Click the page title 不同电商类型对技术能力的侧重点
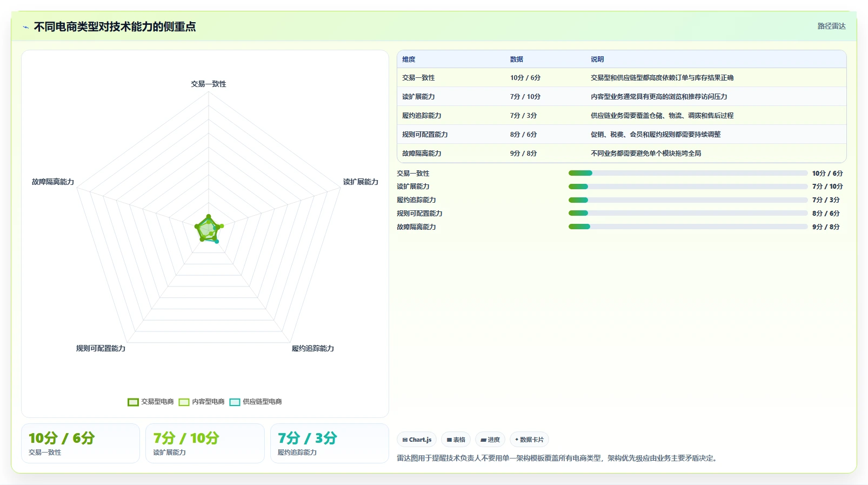 pyautogui.click(x=115, y=26)
